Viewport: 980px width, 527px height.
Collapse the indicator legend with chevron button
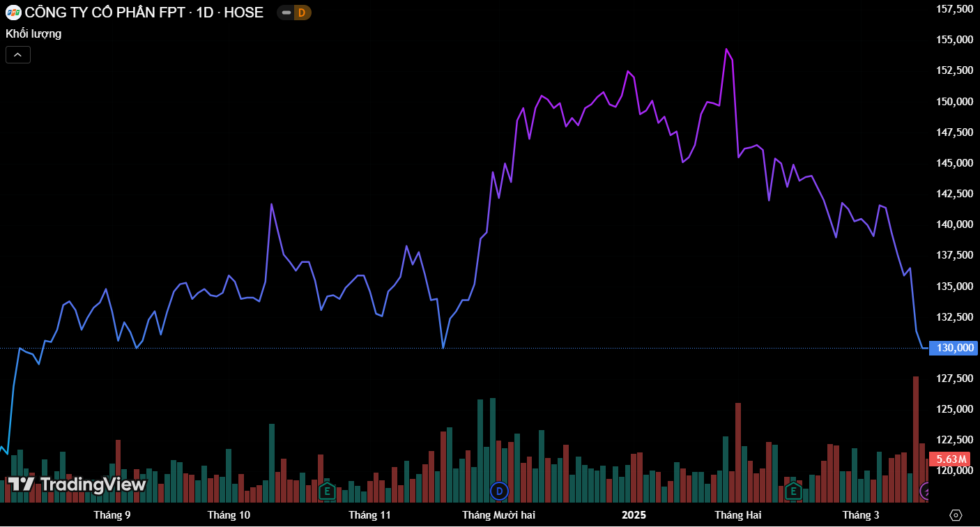tap(18, 54)
